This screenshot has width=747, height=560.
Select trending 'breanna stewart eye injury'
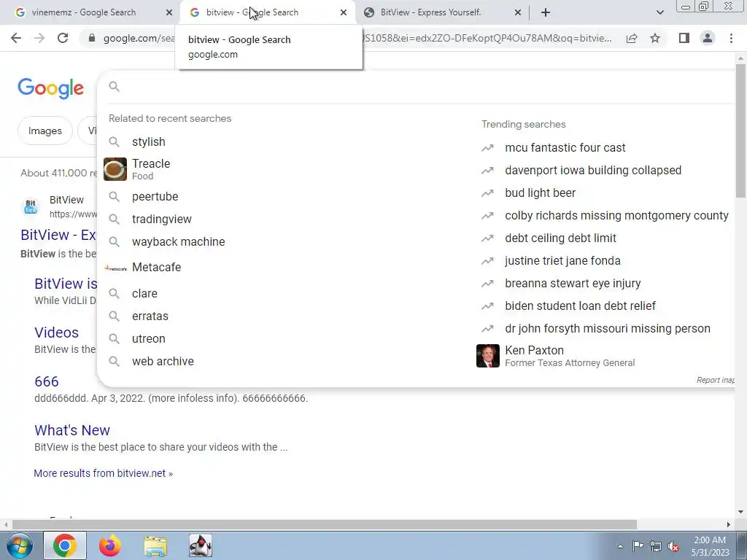click(x=573, y=284)
